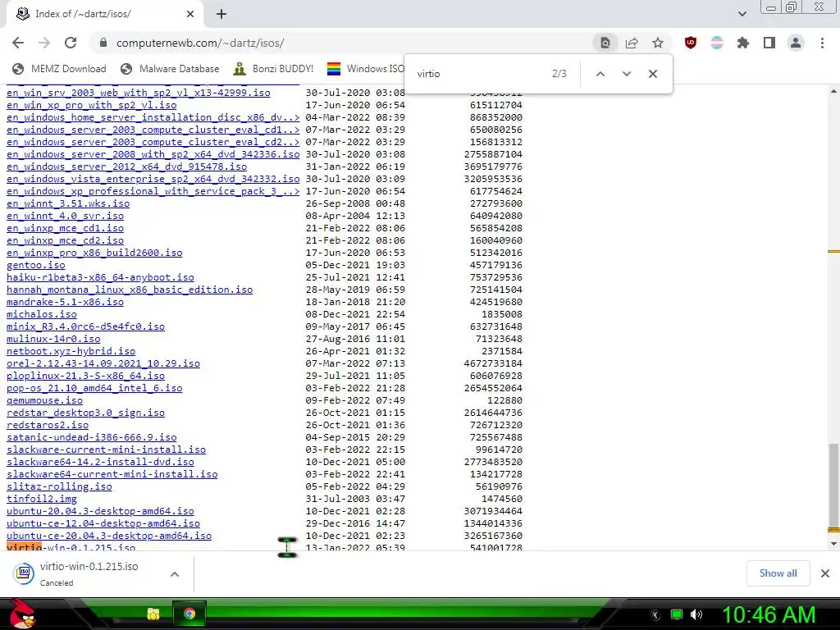Open the Chrome profile avatar
The width and height of the screenshot is (840, 630).
[796, 43]
